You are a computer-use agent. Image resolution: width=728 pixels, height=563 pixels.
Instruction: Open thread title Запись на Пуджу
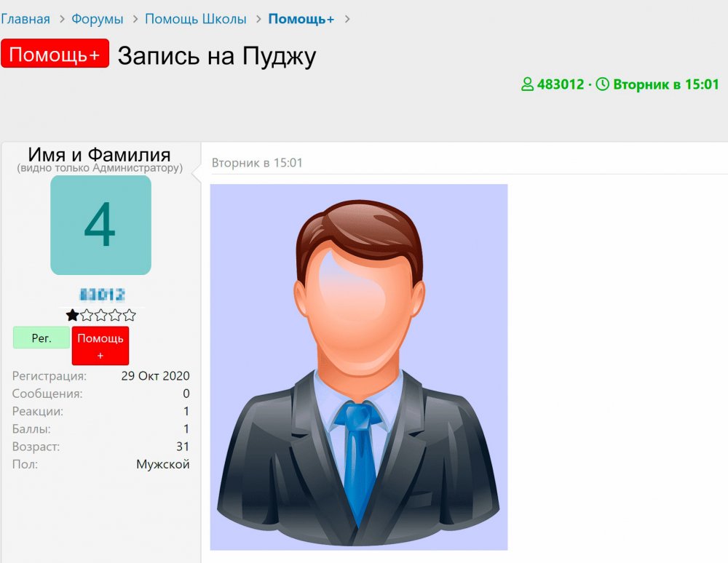point(217,56)
